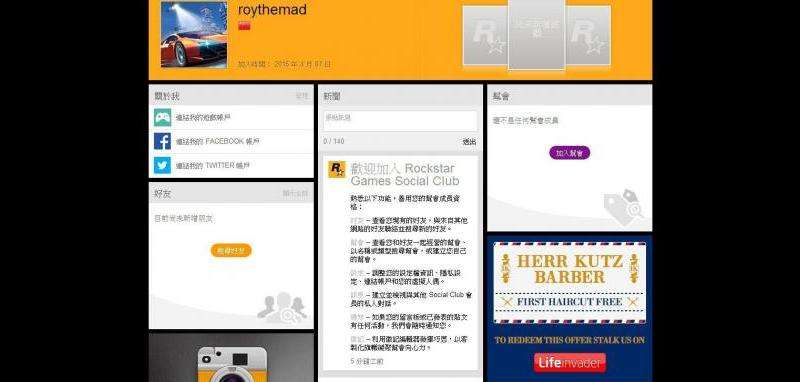
Task: Click the About Me panel header title
Action: (167, 96)
